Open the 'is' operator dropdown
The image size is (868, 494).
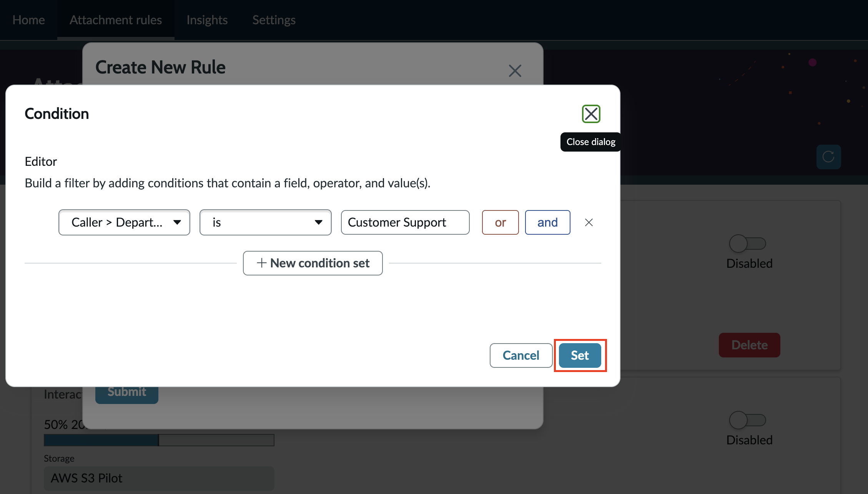(x=265, y=222)
